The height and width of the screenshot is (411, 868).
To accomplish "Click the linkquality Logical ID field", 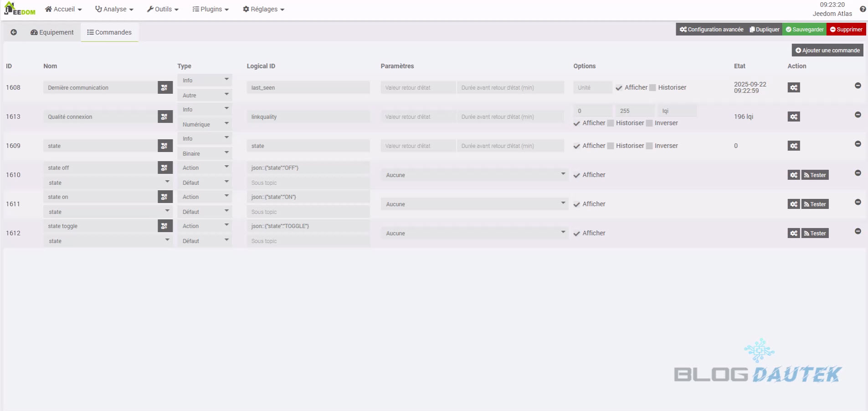I will (308, 117).
